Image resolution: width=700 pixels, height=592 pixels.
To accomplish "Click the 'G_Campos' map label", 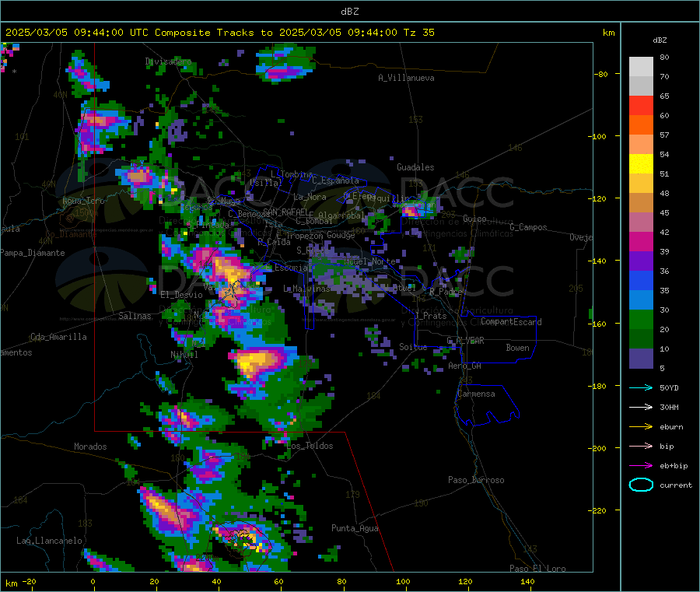I will coord(529,227).
